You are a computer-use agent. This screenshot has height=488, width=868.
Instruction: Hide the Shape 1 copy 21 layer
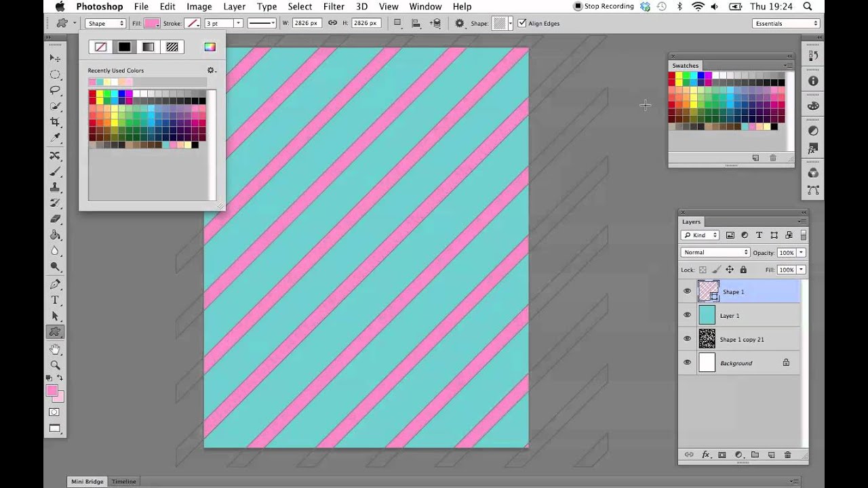tap(687, 339)
